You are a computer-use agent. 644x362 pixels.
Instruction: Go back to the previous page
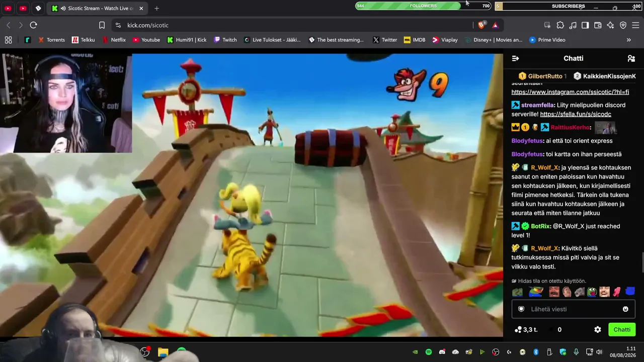(x=9, y=25)
